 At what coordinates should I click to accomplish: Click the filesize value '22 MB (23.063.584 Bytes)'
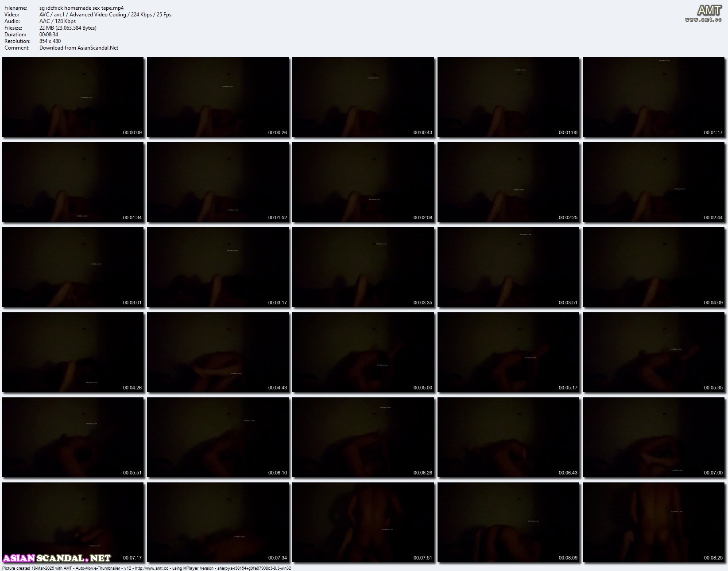(x=68, y=28)
